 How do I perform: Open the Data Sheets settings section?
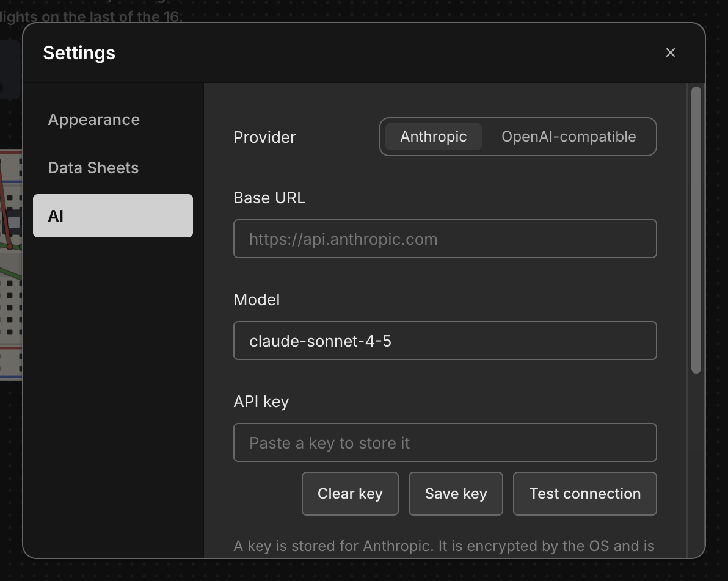[113, 168]
